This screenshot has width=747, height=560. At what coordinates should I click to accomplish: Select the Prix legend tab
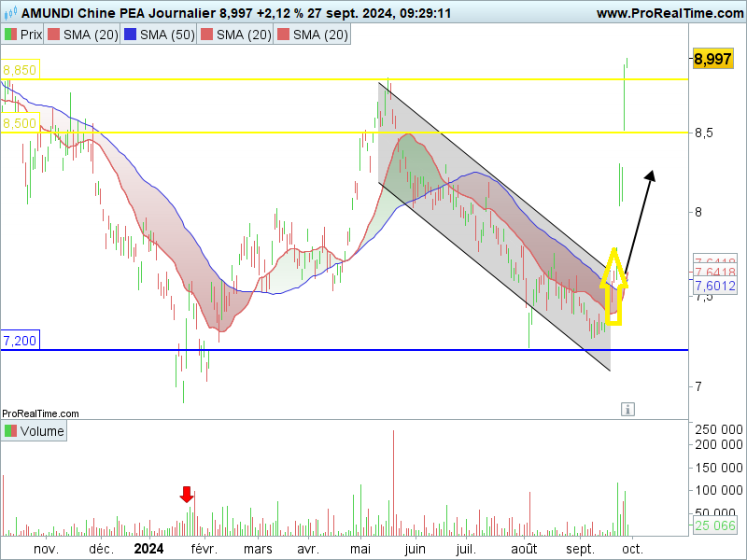[x=22, y=35]
